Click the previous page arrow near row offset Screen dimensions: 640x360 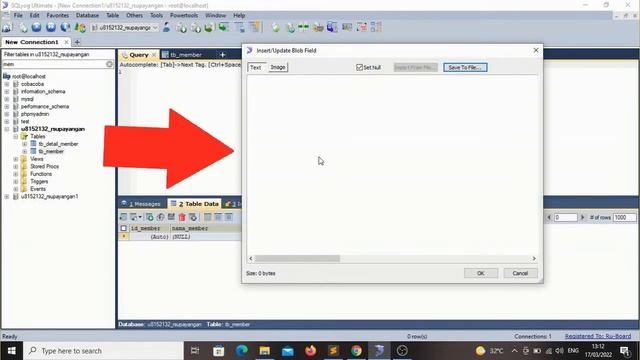[x=549, y=218]
